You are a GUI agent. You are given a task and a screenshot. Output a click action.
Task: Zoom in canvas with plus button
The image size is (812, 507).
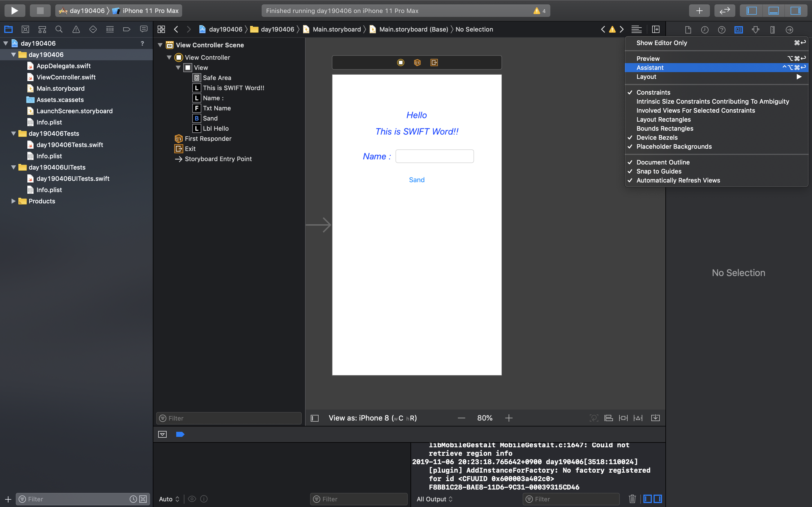point(509,418)
